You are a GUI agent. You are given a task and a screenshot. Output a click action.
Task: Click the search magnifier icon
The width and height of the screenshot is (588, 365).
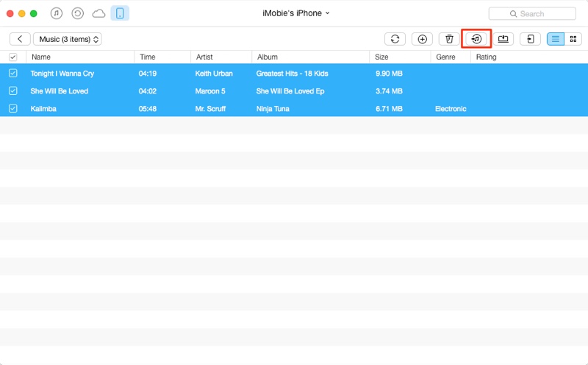point(513,14)
